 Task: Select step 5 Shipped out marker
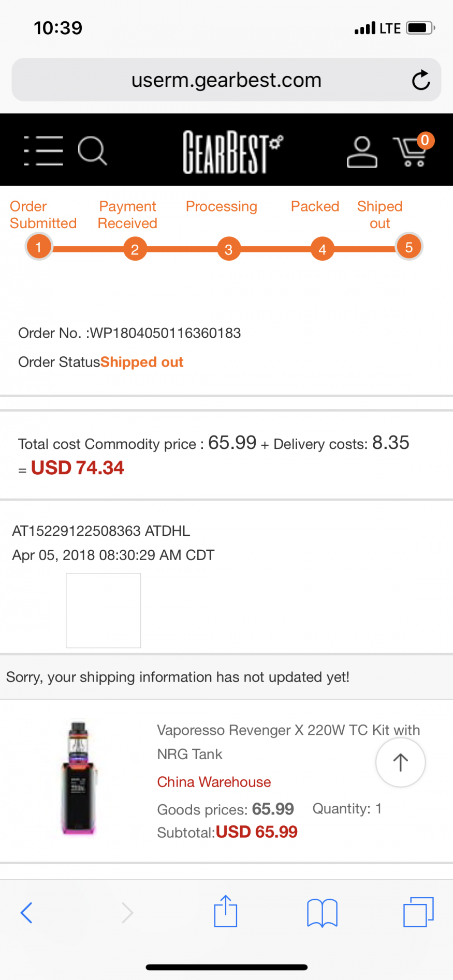409,247
